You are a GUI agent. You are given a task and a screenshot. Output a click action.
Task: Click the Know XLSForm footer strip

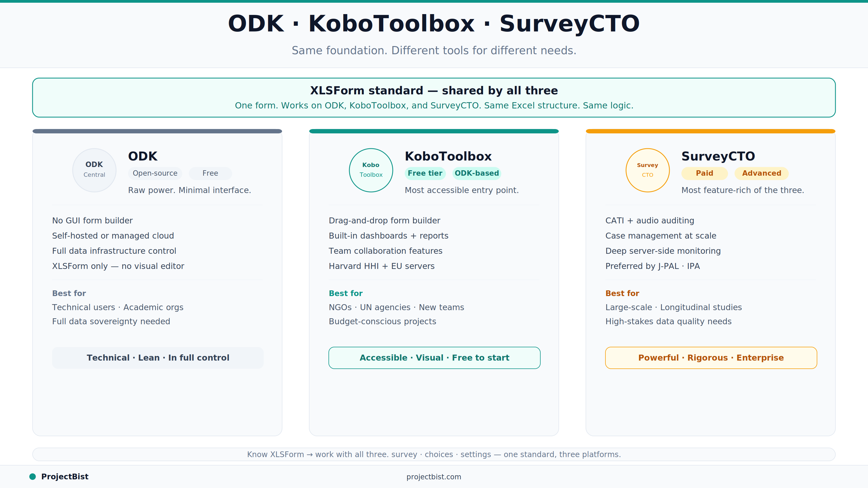434,454
